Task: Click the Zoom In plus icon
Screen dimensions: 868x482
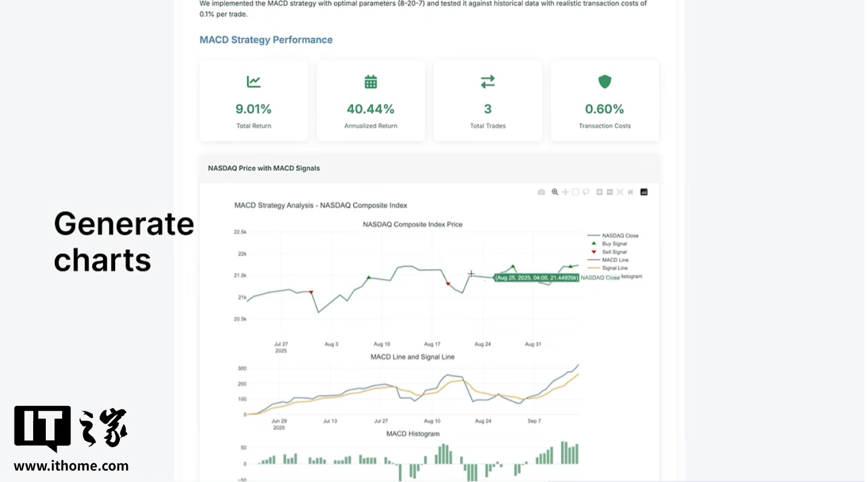Action: 600,192
